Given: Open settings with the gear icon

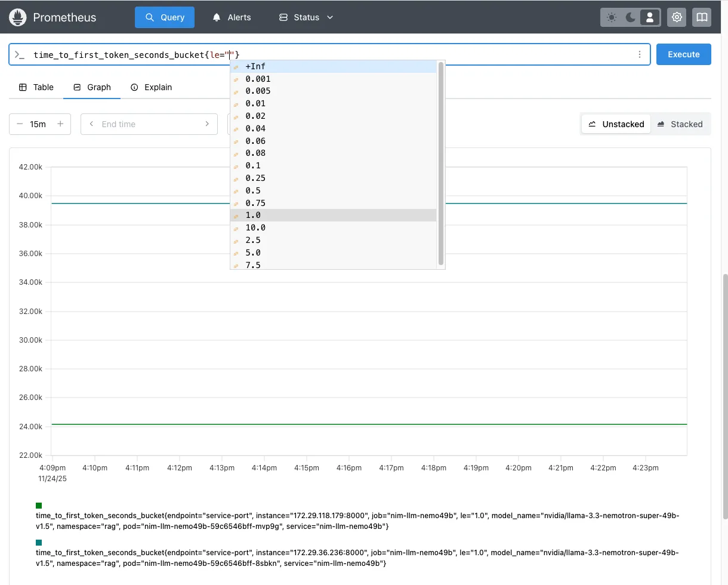Looking at the screenshot, I should click(676, 17).
